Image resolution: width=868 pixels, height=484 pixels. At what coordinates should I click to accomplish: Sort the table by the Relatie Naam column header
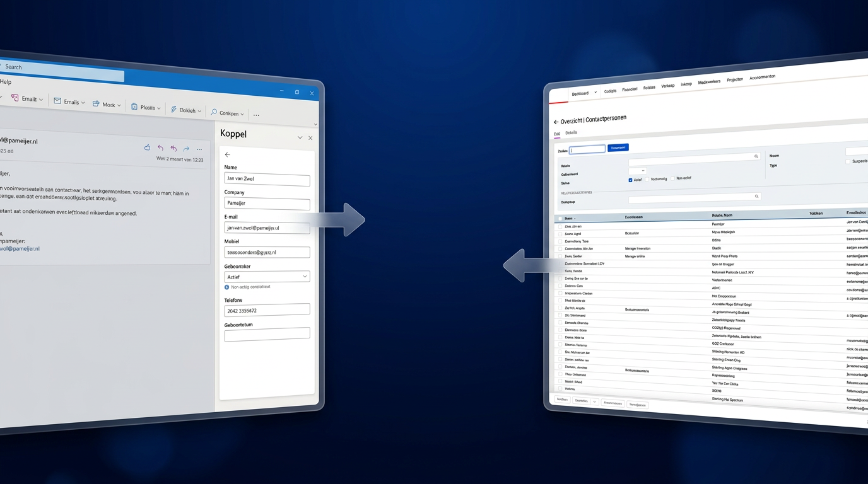722,215
